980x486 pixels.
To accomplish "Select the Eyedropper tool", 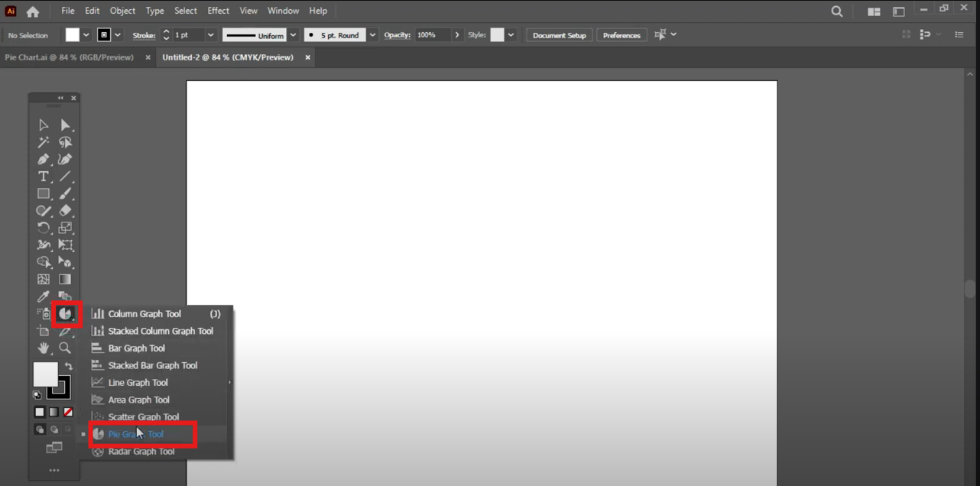I will 44,296.
